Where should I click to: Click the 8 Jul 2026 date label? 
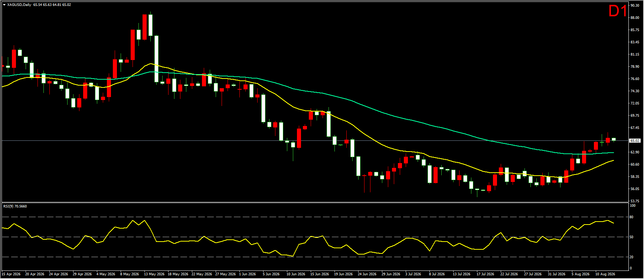437,275
